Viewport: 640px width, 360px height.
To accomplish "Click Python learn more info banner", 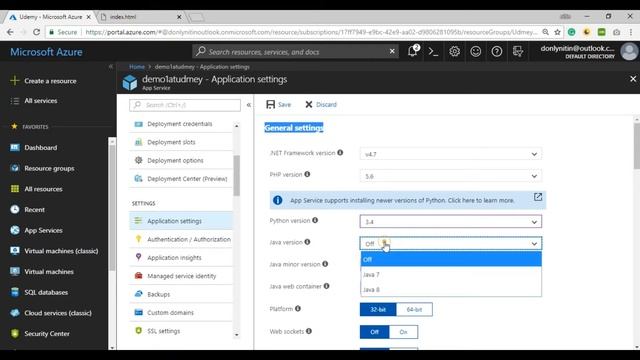I will [408, 200].
